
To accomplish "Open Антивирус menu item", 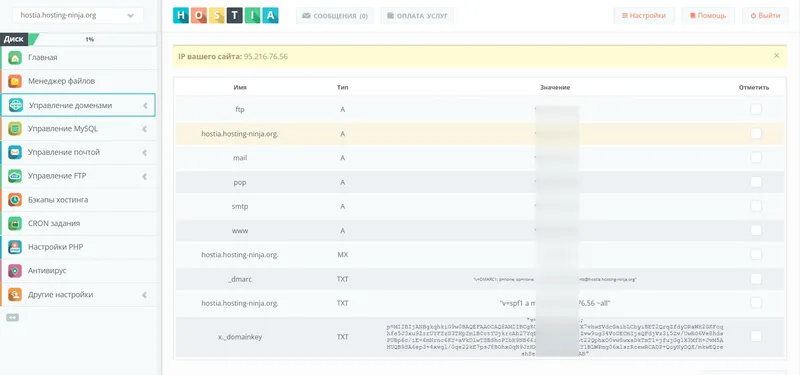I will tap(78, 270).
